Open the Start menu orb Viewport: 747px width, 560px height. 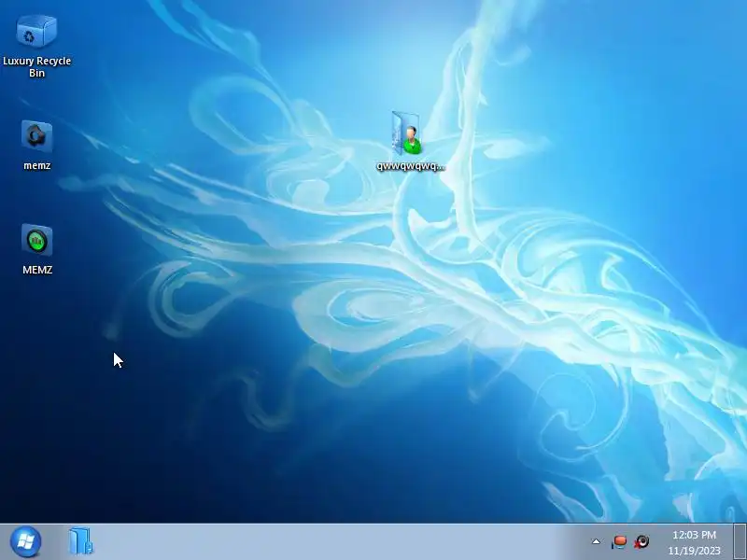point(25,541)
